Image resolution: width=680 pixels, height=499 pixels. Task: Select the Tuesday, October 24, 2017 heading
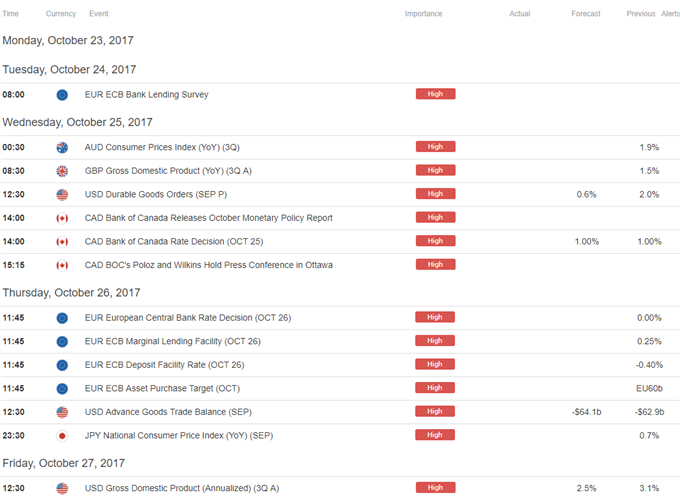69,69
